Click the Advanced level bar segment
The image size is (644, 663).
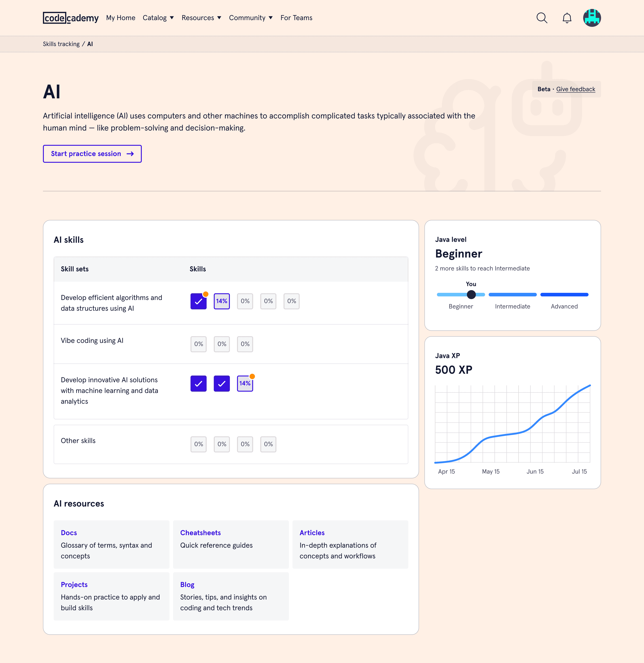pyautogui.click(x=564, y=295)
